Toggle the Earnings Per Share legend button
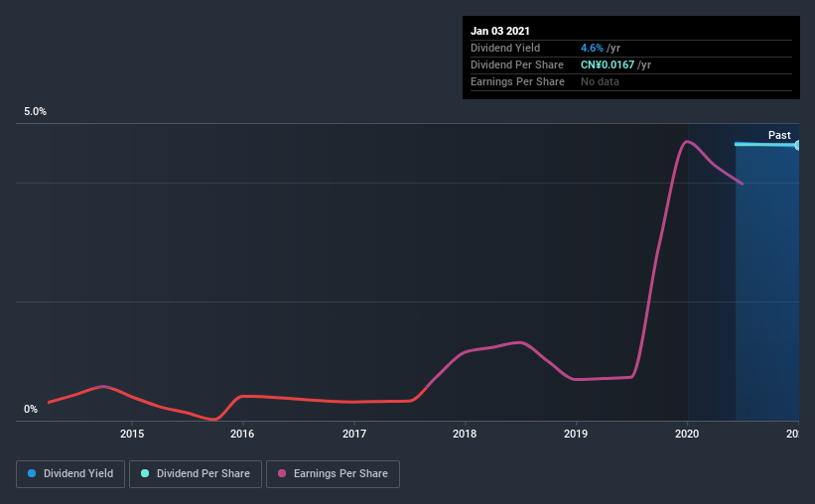 coord(333,474)
